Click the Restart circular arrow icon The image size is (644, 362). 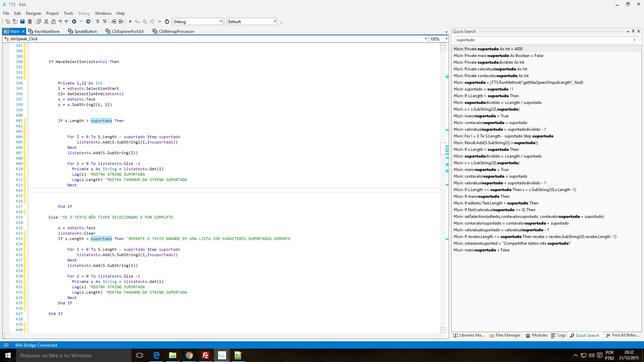[167, 21]
